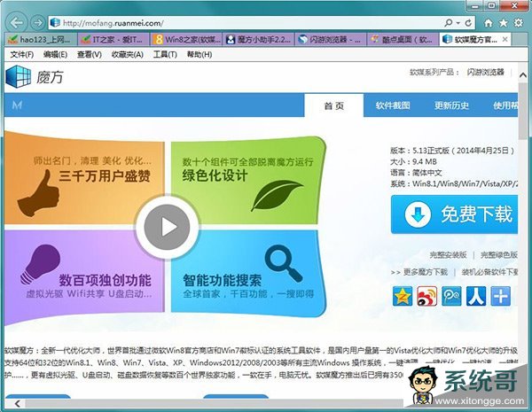
Task: Open the 使用帮助 navigation tab
Action: 505,105
